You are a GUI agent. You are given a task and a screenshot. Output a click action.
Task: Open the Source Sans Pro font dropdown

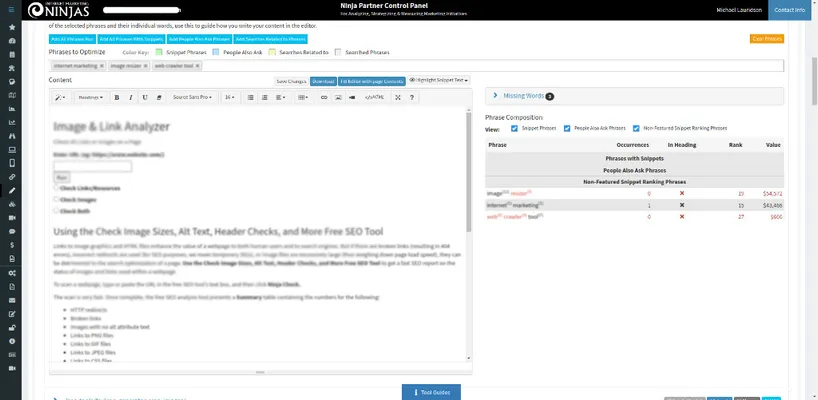(x=192, y=97)
